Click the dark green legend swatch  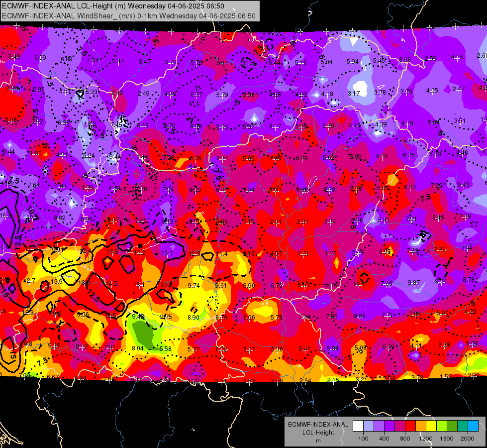(452, 426)
